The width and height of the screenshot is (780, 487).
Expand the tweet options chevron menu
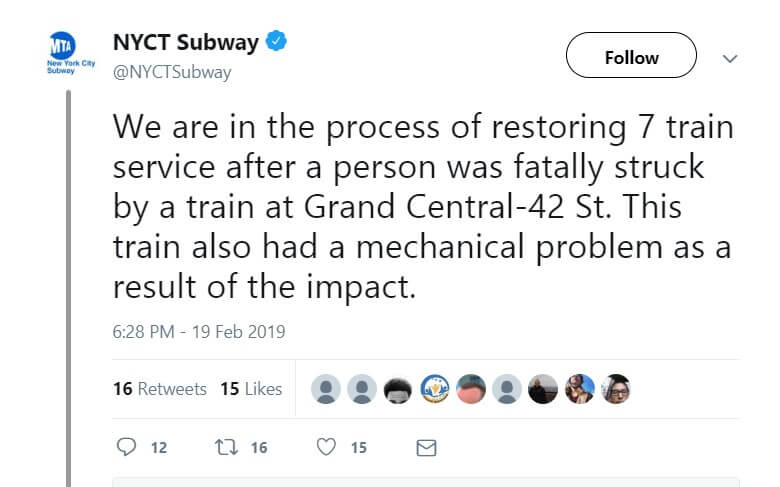(x=730, y=58)
